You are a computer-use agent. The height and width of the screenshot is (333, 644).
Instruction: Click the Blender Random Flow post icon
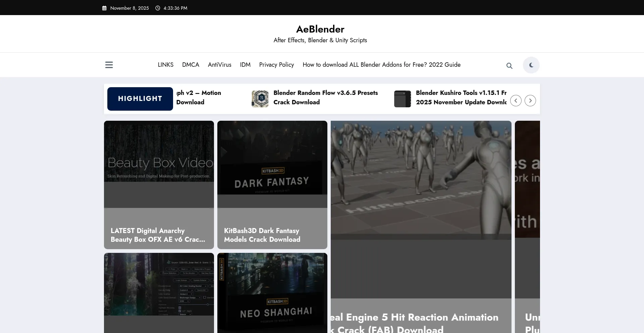pos(260,99)
